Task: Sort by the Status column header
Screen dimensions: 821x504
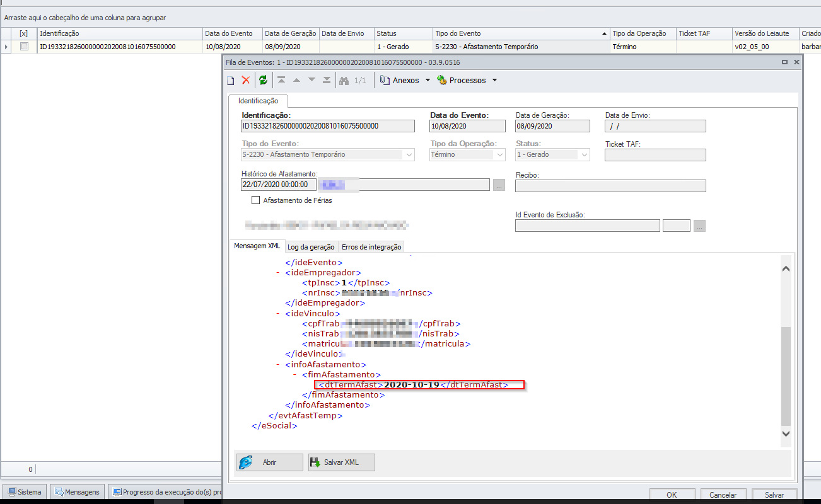Action: tap(403, 33)
